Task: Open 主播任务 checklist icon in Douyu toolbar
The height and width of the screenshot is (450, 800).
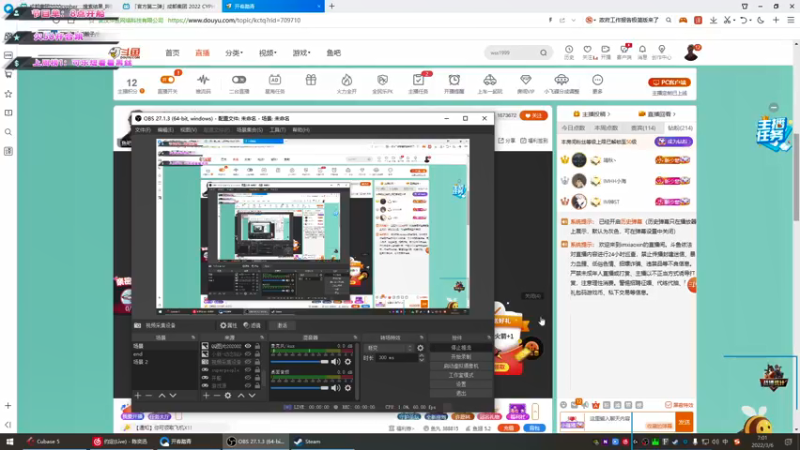Action: 418,84
